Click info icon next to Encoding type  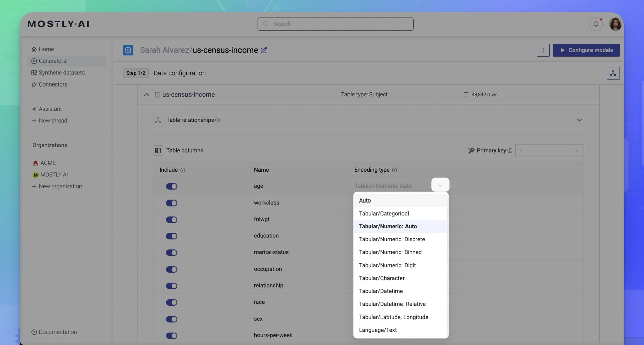coord(394,170)
